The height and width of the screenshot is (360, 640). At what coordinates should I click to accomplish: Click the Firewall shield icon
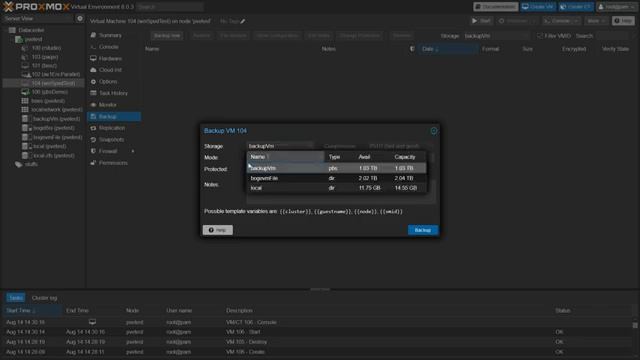[x=93, y=151]
